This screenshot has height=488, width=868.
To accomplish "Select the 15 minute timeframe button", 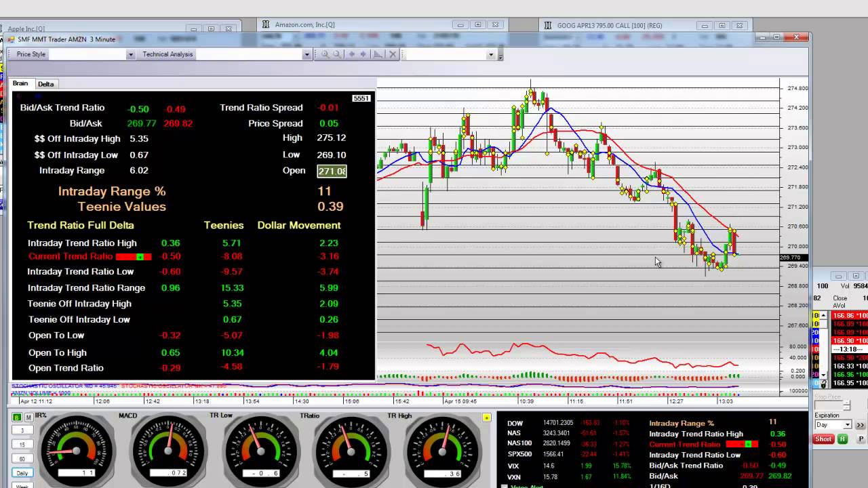I will pos(22,445).
